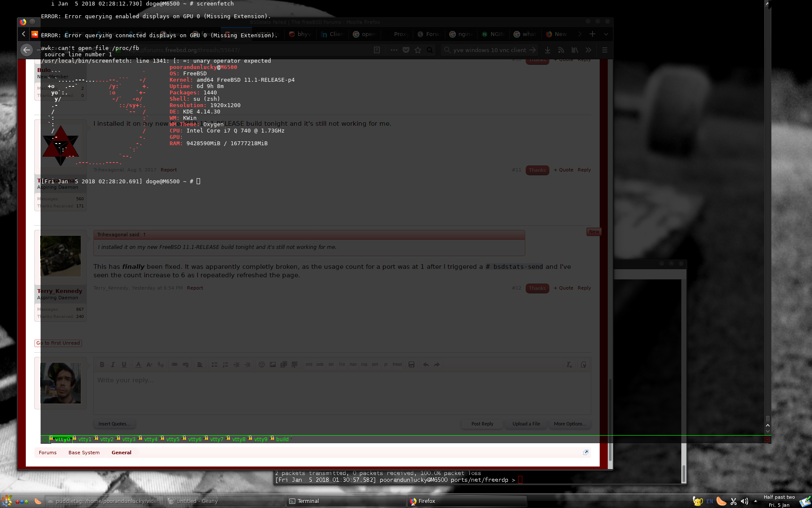Screen dimensions: 812x508
Task: Expand the list-all-tabs dropdown arrow
Action: tap(606, 34)
